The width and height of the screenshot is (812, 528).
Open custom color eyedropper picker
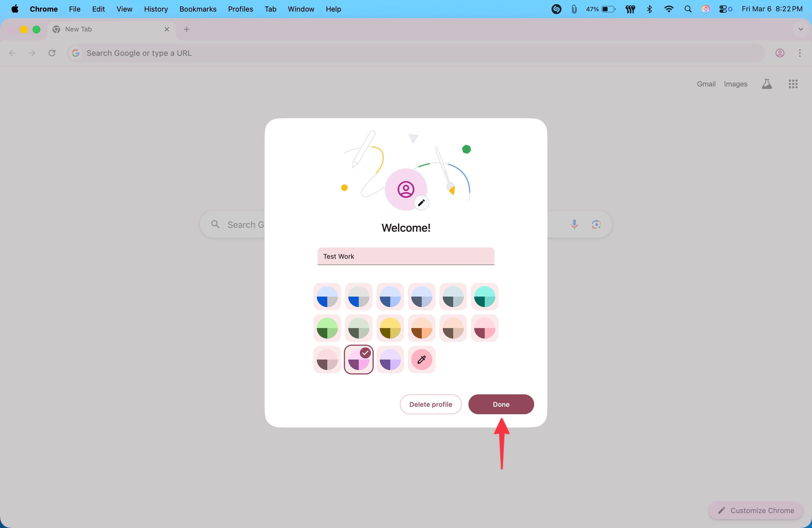pos(421,360)
